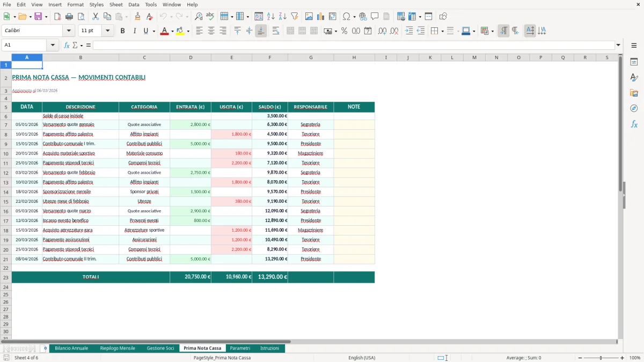Open the Font Size dropdown arrow
Viewport: 644px width, 362px height.
(107, 31)
